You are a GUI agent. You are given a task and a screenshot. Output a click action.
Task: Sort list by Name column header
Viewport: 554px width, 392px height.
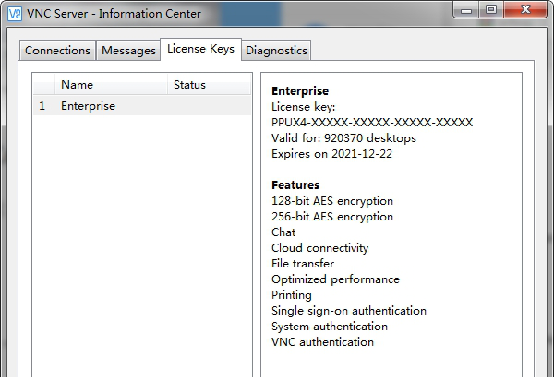point(111,85)
